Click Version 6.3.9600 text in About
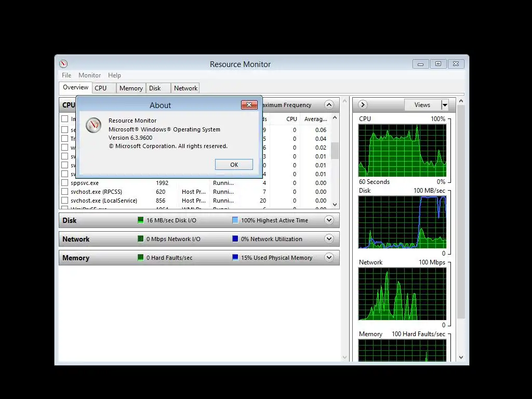Viewport: 532px width, 399px height. coord(130,138)
